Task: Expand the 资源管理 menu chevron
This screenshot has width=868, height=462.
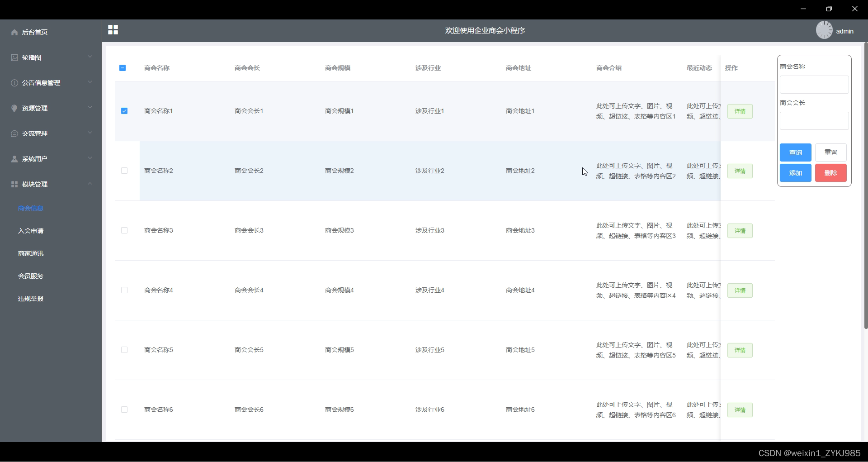Action: (x=90, y=107)
